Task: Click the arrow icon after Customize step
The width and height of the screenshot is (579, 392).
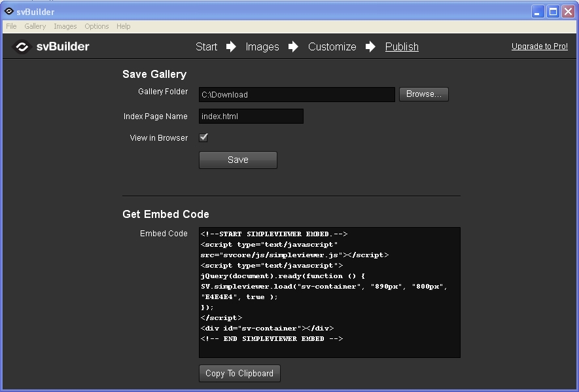Action: (x=371, y=46)
